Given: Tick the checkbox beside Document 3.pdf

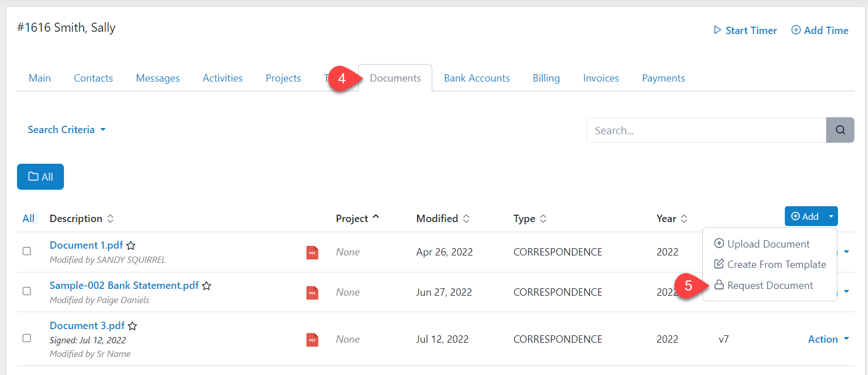Looking at the screenshot, I should coord(27,338).
